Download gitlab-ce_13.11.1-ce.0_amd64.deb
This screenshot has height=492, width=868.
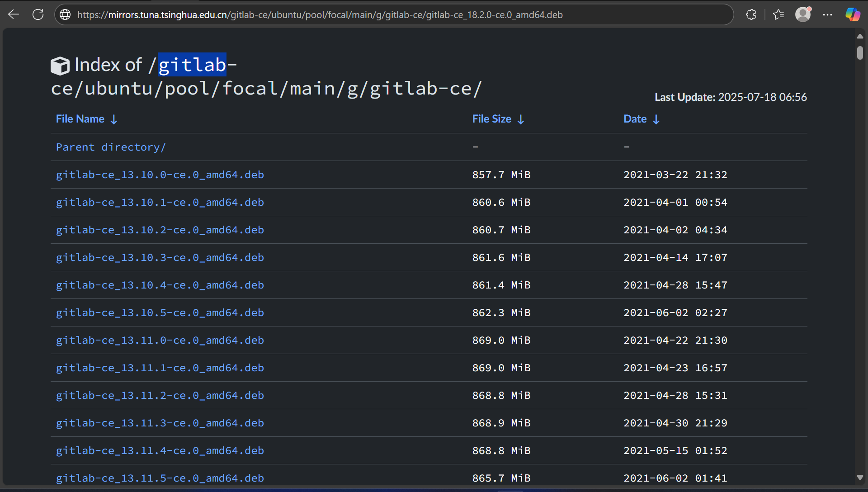pyautogui.click(x=160, y=368)
